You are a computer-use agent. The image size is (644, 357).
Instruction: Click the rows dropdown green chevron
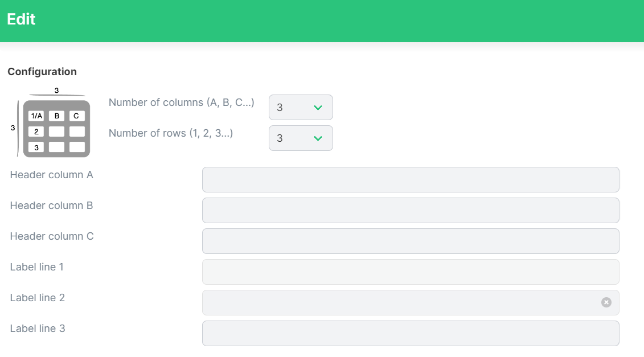point(318,138)
